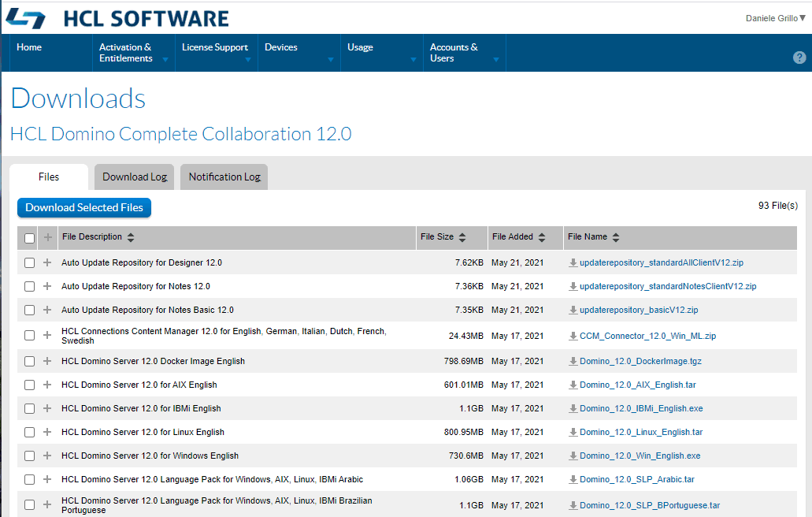
Task: Sort by File Name arrows
Action: [615, 237]
